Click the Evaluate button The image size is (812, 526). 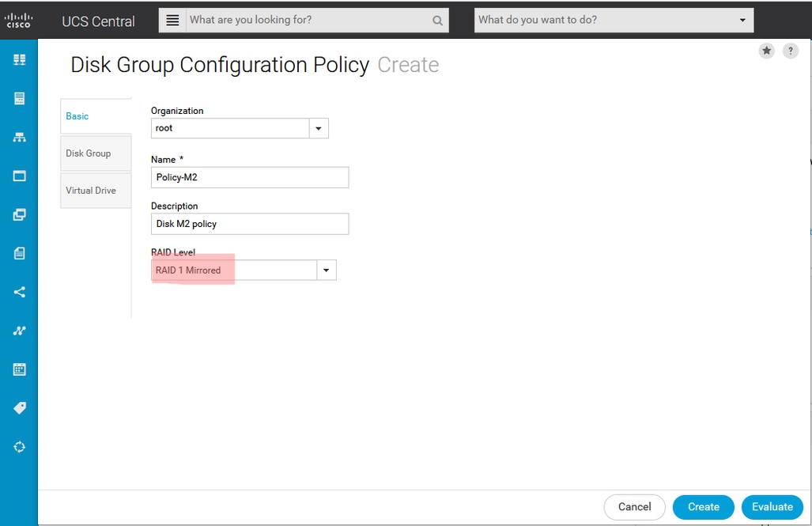(772, 507)
